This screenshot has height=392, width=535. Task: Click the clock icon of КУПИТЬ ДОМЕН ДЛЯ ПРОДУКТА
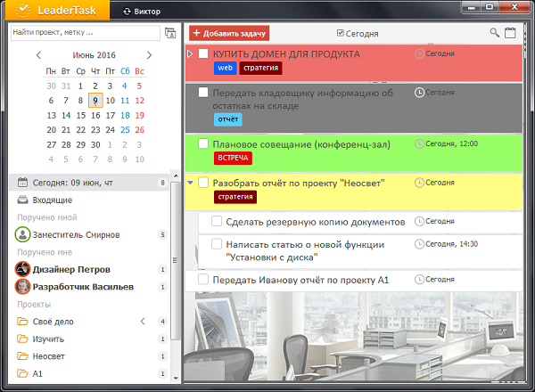419,53
